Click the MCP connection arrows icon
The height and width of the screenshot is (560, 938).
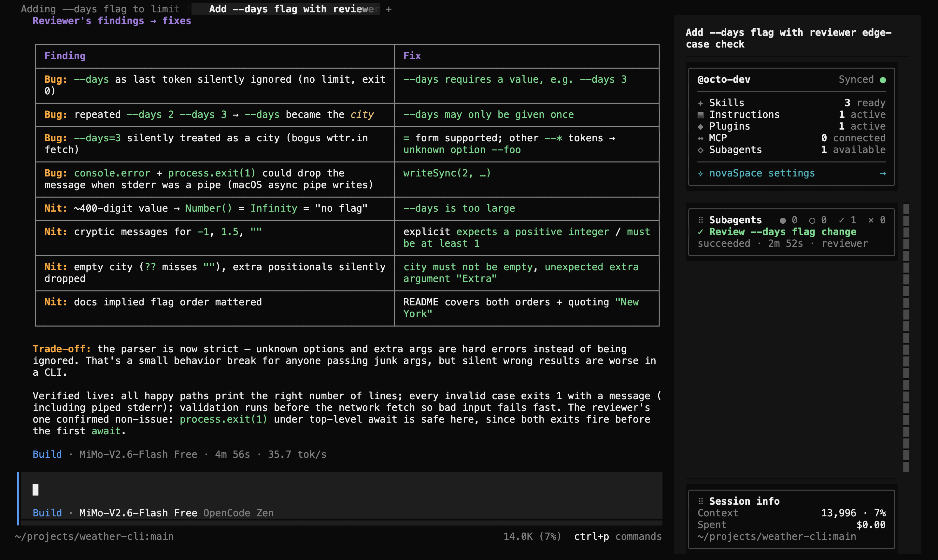click(701, 138)
